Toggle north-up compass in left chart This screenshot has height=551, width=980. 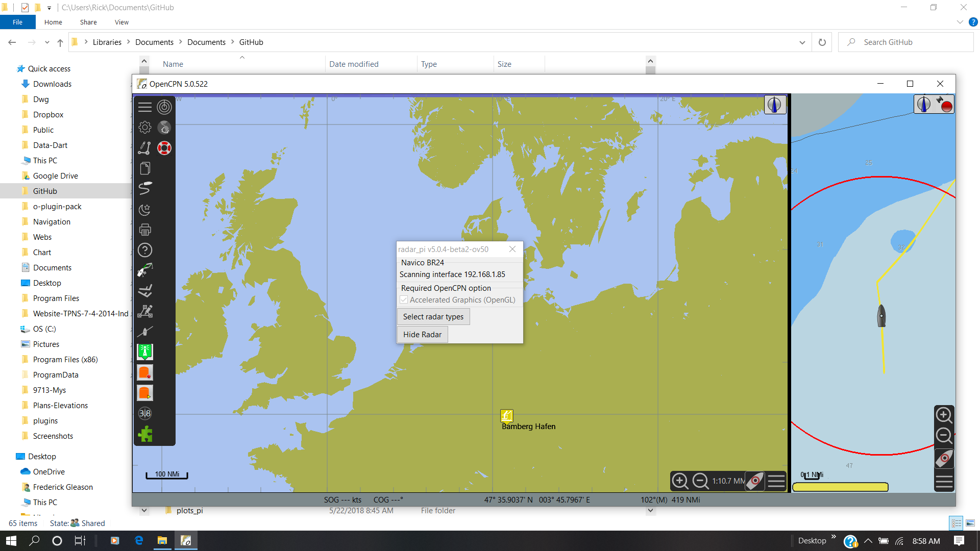774,105
